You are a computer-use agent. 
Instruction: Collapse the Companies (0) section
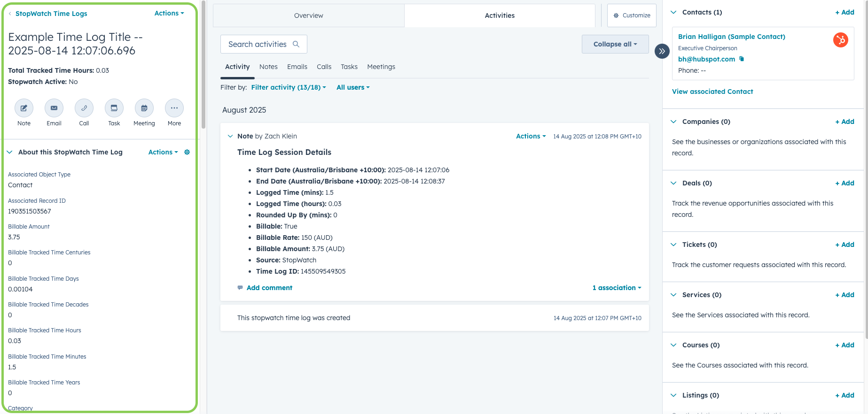[673, 122]
